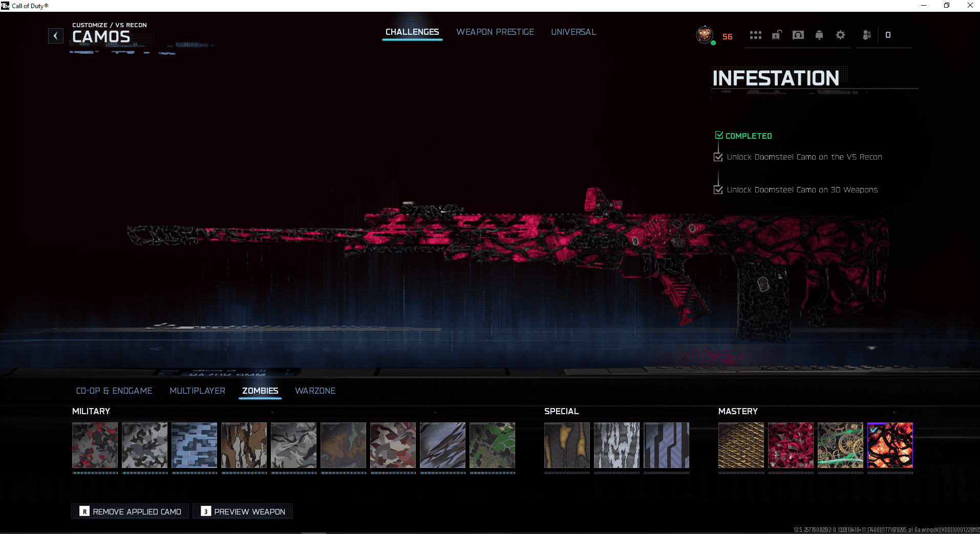Open the apps grid icon
The height and width of the screenshot is (534, 980).
pos(755,35)
